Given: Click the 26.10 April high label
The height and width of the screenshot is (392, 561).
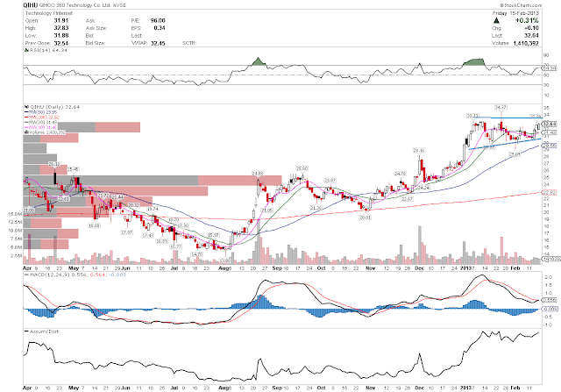Looking at the screenshot, I should 53,164.
